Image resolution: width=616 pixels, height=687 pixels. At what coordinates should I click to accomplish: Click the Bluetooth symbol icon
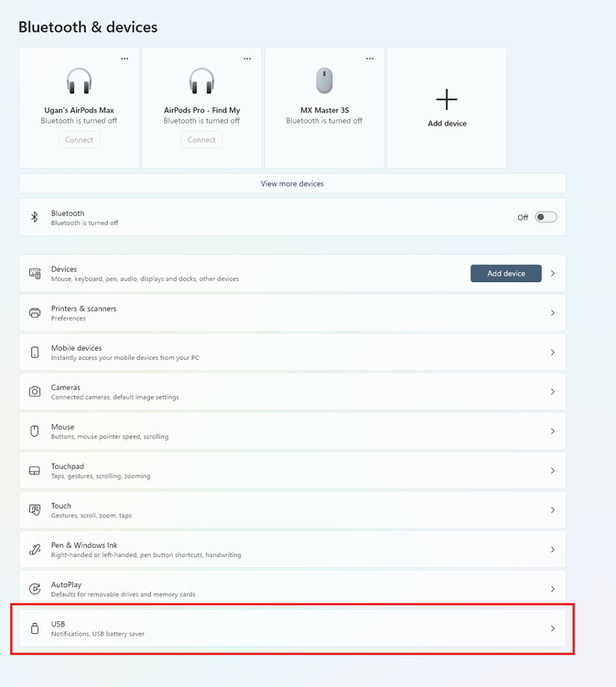tap(35, 217)
